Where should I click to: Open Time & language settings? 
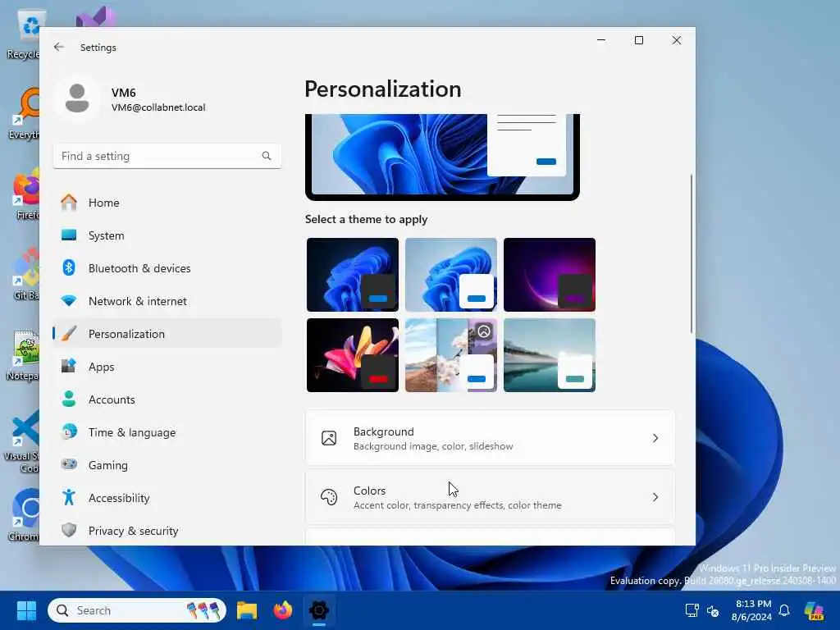click(x=167, y=431)
